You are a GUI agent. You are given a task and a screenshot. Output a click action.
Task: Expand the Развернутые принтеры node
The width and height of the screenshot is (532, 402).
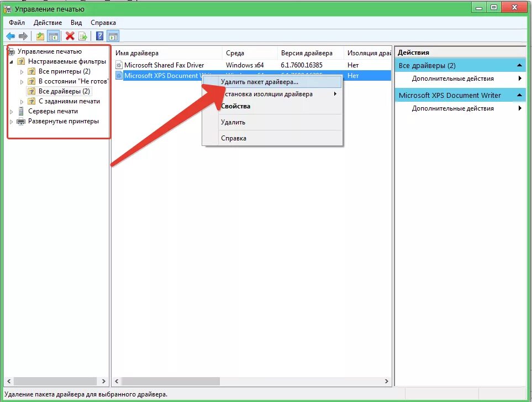[x=11, y=122]
